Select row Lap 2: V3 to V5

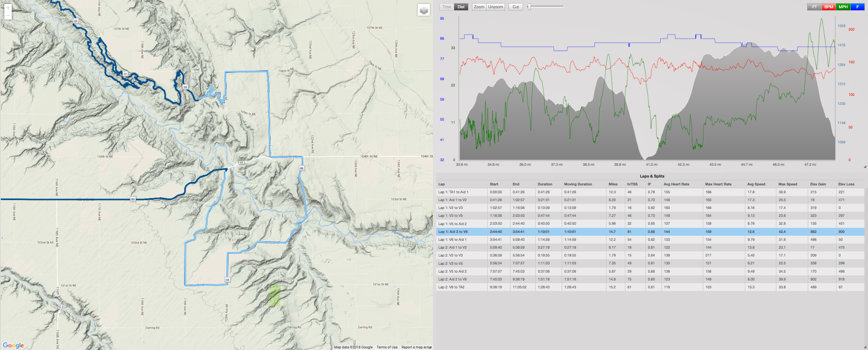[650, 264]
